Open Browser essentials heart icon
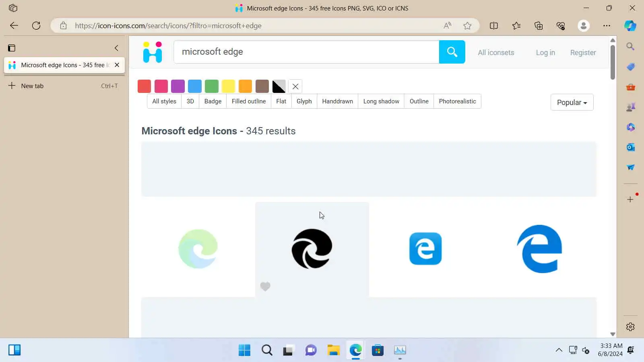Screen dimensions: 644x362 [561, 26]
